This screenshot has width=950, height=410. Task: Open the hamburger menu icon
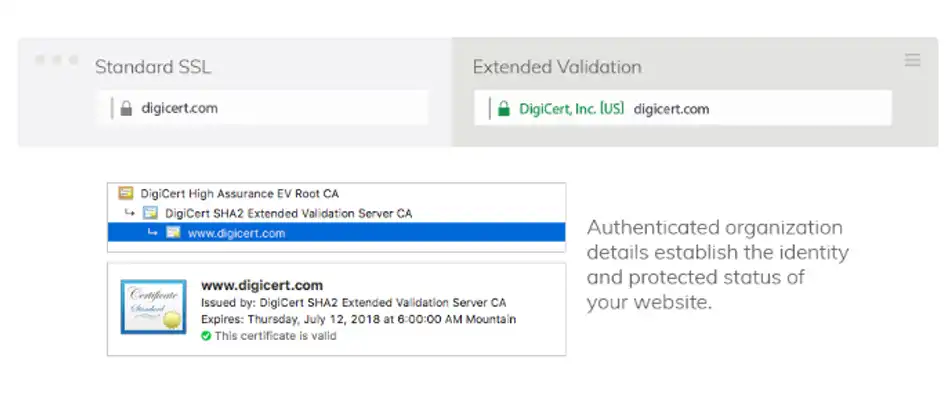[x=912, y=61]
